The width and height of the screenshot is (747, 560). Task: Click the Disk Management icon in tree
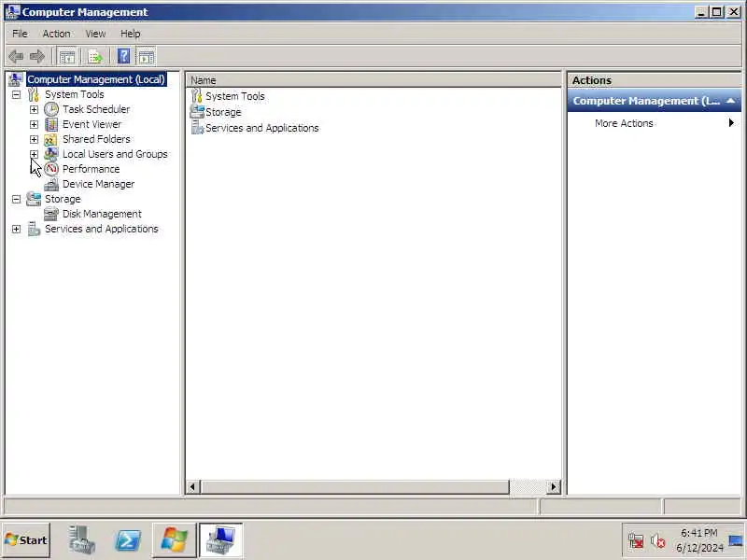pos(51,214)
